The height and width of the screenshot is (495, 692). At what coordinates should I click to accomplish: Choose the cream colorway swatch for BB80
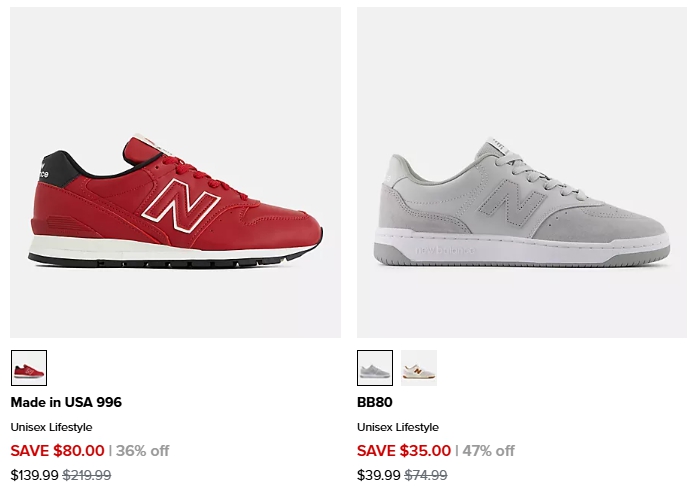419,368
